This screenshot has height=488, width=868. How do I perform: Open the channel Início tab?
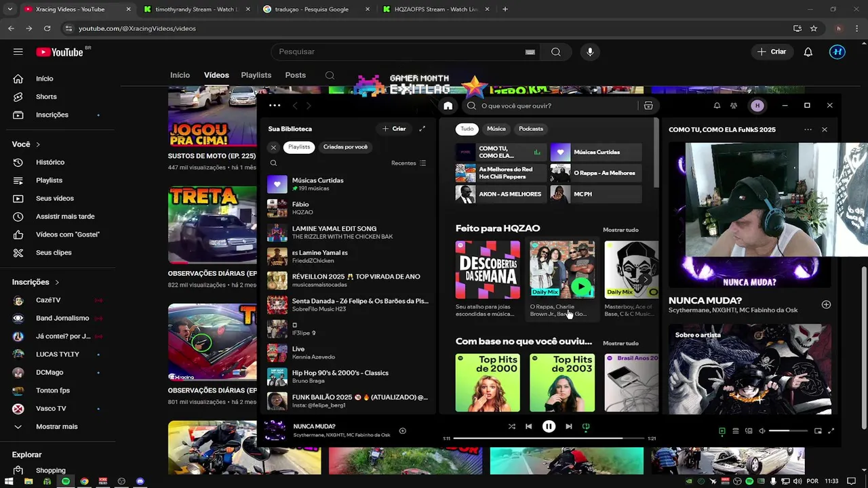tap(180, 75)
